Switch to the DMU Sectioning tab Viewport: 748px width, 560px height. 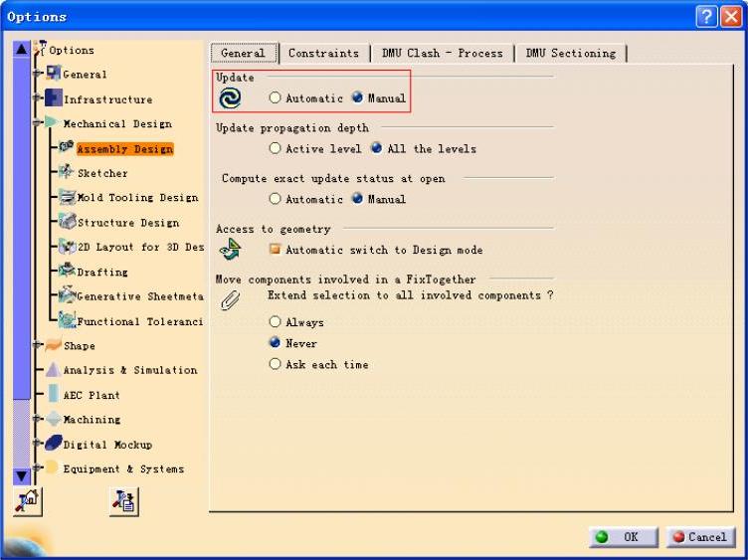click(x=571, y=53)
